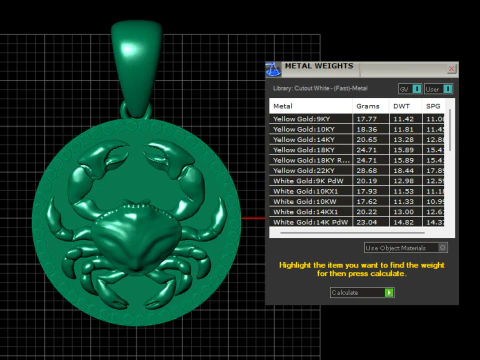This screenshot has height=360, width=480.
Task: Click the Metal Weights flask icon
Action: click(273, 69)
